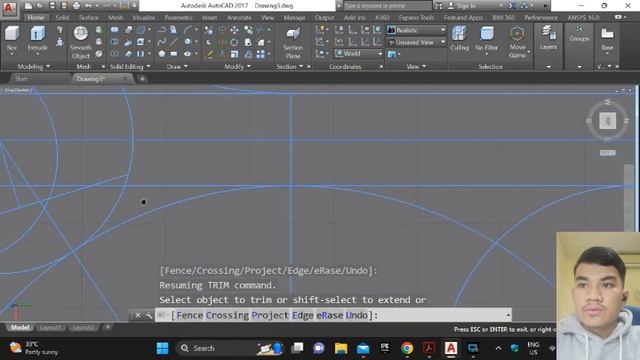Open Google Chrome from the taskbar
This screenshot has width=640, height=360.
pyautogui.click(x=407, y=348)
